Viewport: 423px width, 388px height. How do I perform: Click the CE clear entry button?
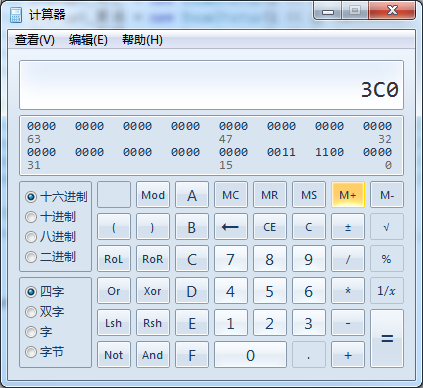coord(270,227)
